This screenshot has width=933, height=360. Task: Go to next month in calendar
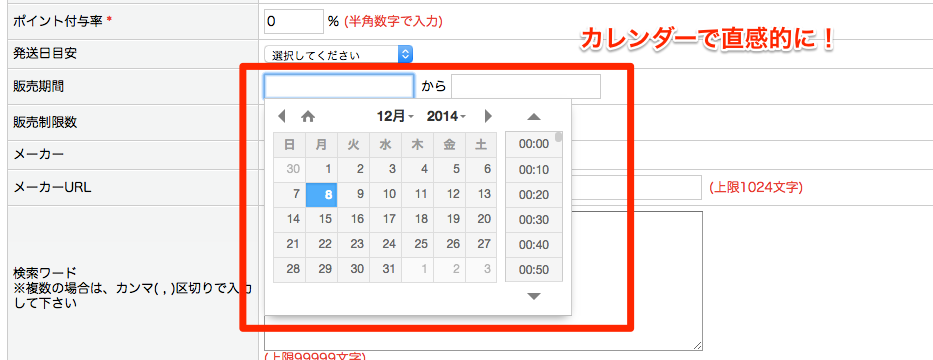click(x=489, y=116)
